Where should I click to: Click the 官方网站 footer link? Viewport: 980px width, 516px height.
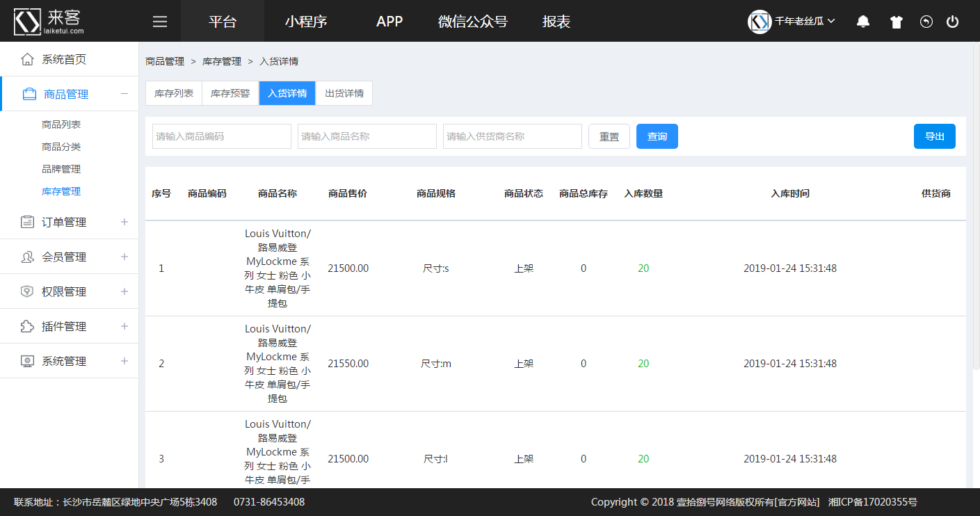click(797, 502)
